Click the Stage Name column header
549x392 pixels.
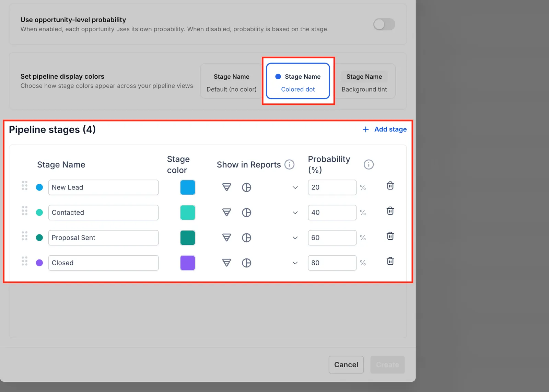point(61,165)
